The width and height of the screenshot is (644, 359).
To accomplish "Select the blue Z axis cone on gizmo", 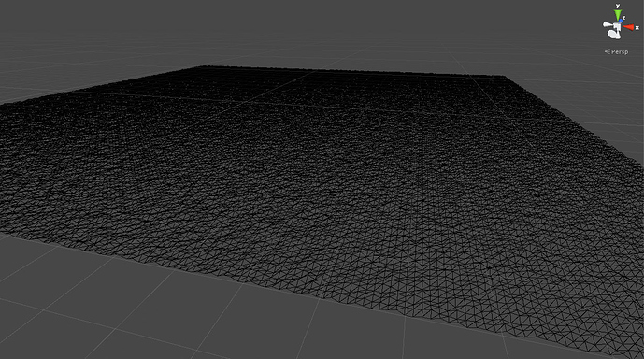I will click(621, 21).
